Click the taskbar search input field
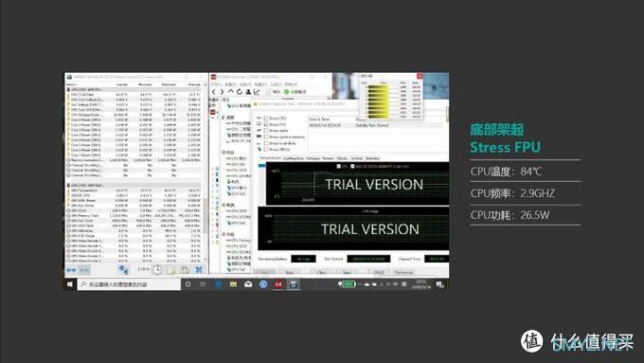Viewport: 644px width, 363px height. tap(129, 284)
